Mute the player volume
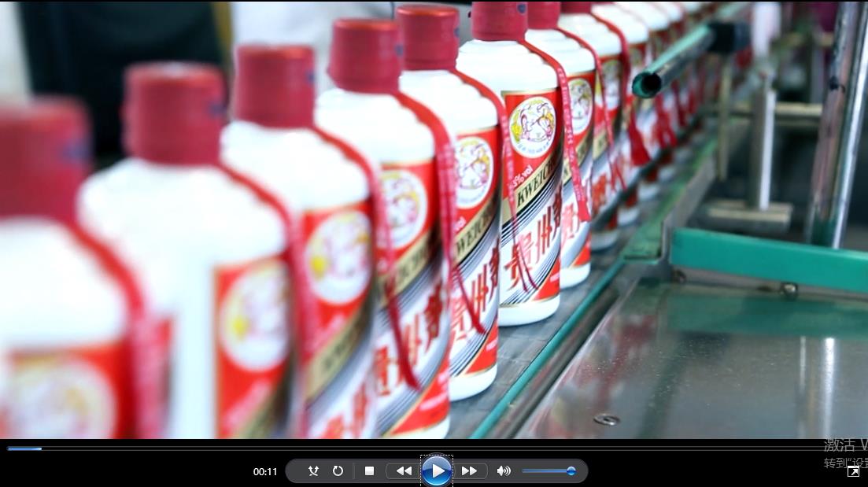 (x=503, y=471)
